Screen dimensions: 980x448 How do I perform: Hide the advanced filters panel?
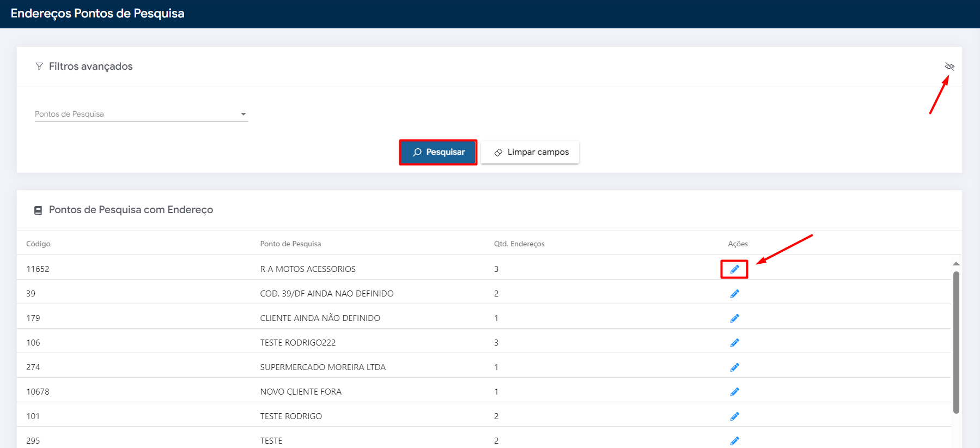(949, 66)
